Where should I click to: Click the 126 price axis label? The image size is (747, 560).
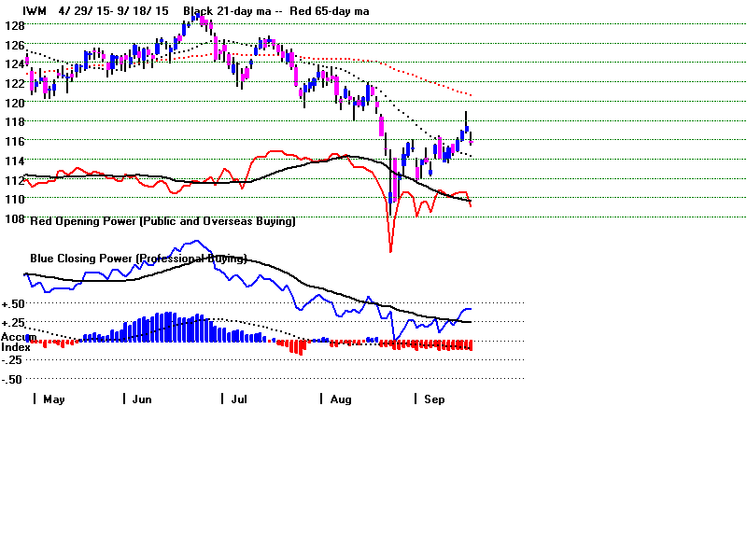coord(15,45)
